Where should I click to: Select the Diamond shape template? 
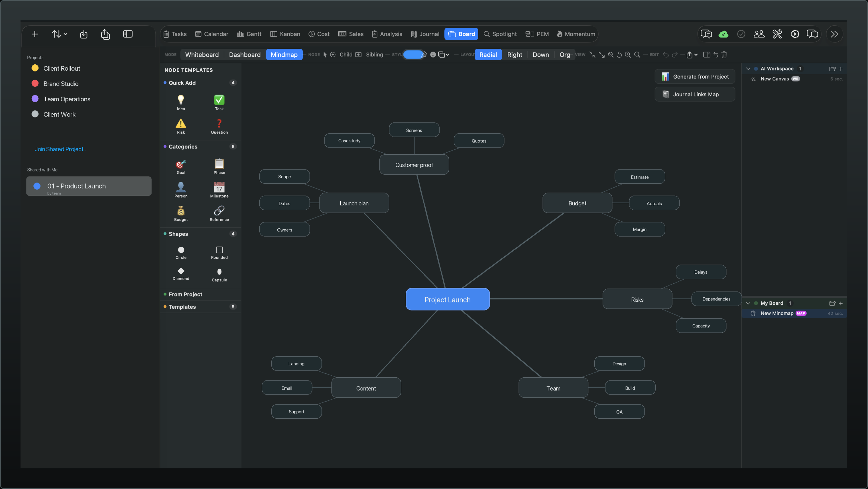181,274
